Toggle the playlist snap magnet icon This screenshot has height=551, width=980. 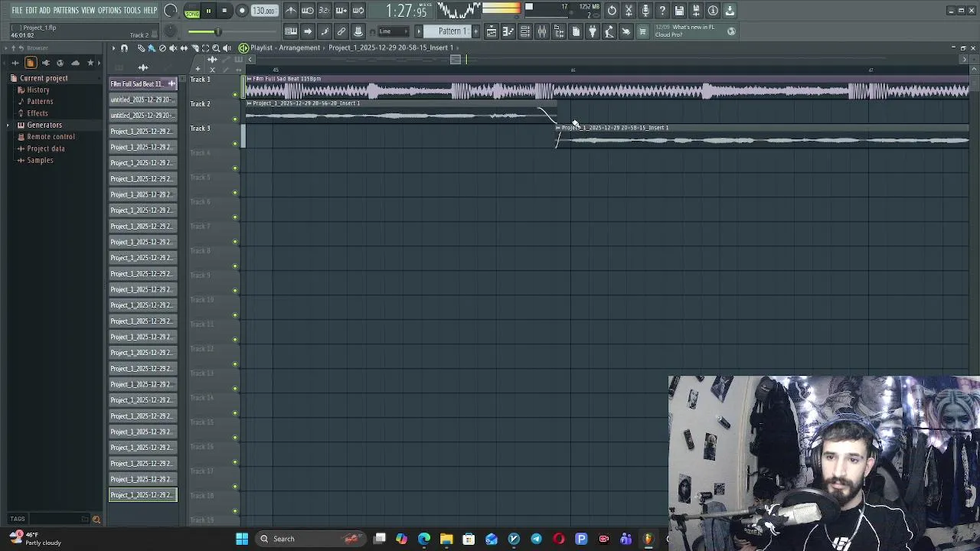point(124,48)
